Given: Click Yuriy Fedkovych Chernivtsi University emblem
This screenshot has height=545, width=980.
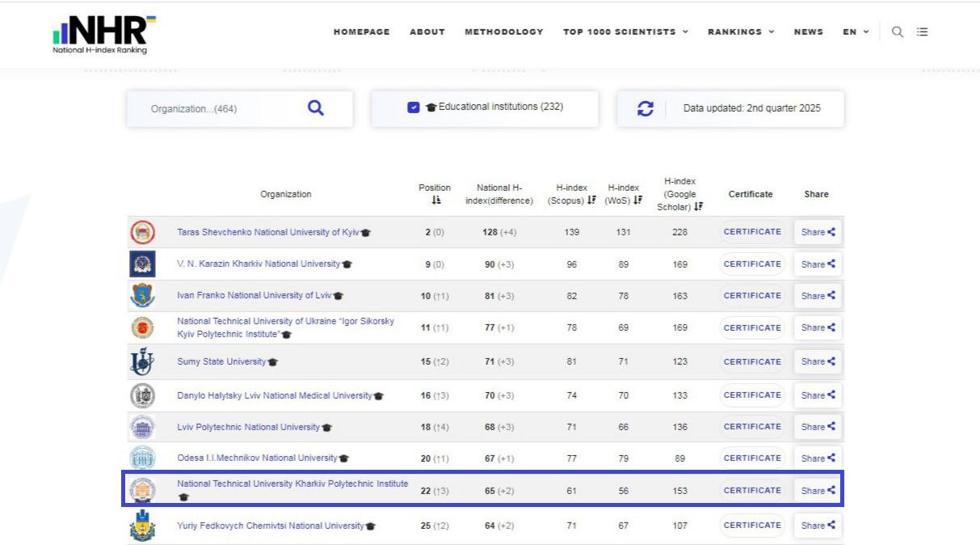Looking at the screenshot, I should click(x=142, y=526).
